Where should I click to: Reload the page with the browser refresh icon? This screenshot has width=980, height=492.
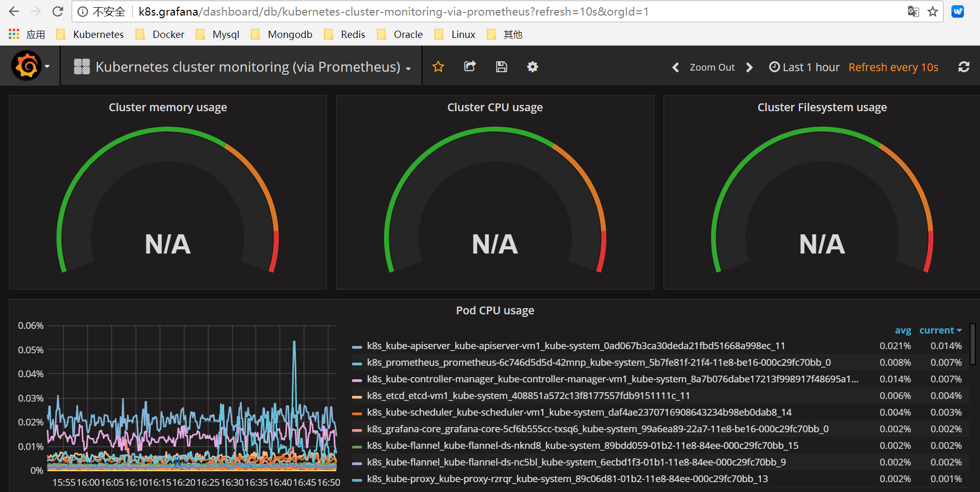coord(58,11)
